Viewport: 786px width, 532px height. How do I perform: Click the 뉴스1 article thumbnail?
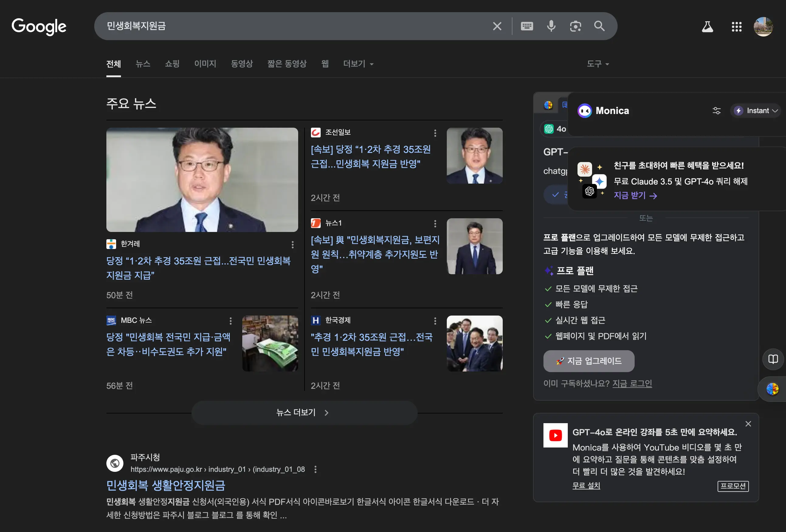click(x=474, y=246)
